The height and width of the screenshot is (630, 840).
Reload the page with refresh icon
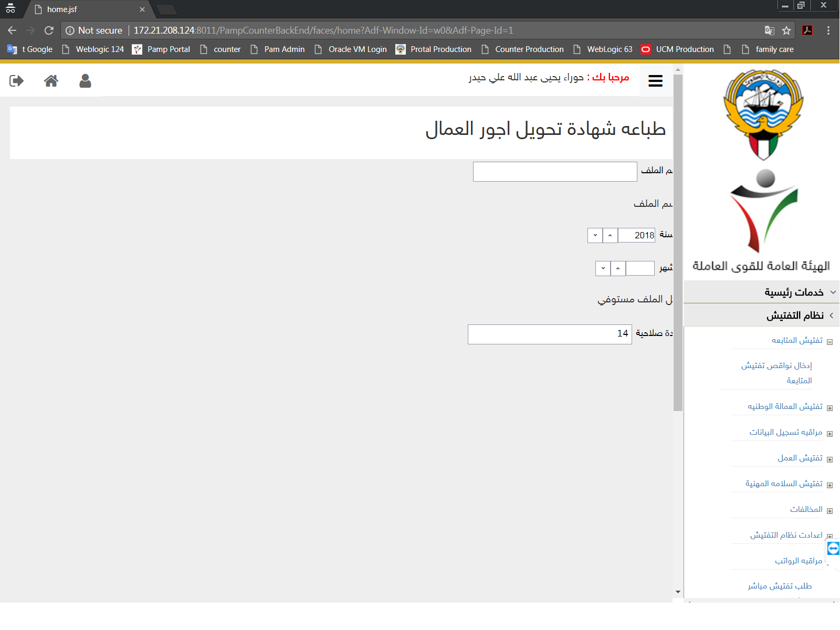(49, 30)
